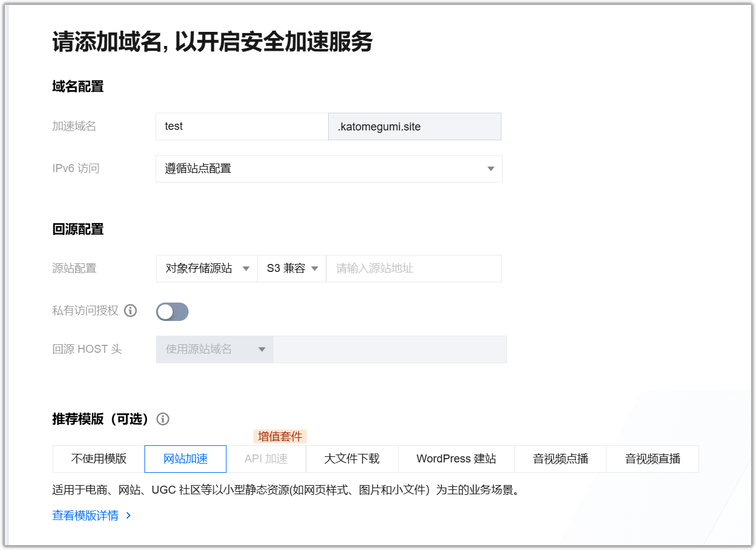The width and height of the screenshot is (756, 550).
Task: Choose the WordPress 建站 template
Action: [x=457, y=459]
